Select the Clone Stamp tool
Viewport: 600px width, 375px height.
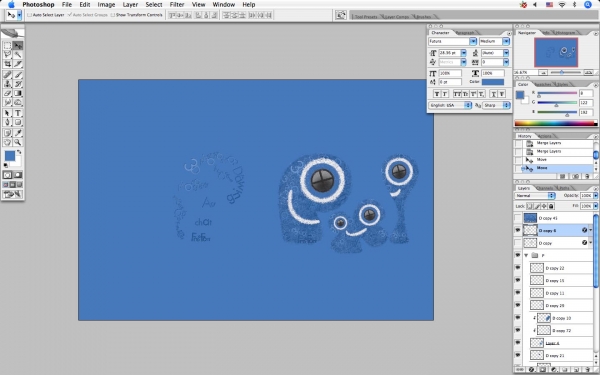point(7,84)
